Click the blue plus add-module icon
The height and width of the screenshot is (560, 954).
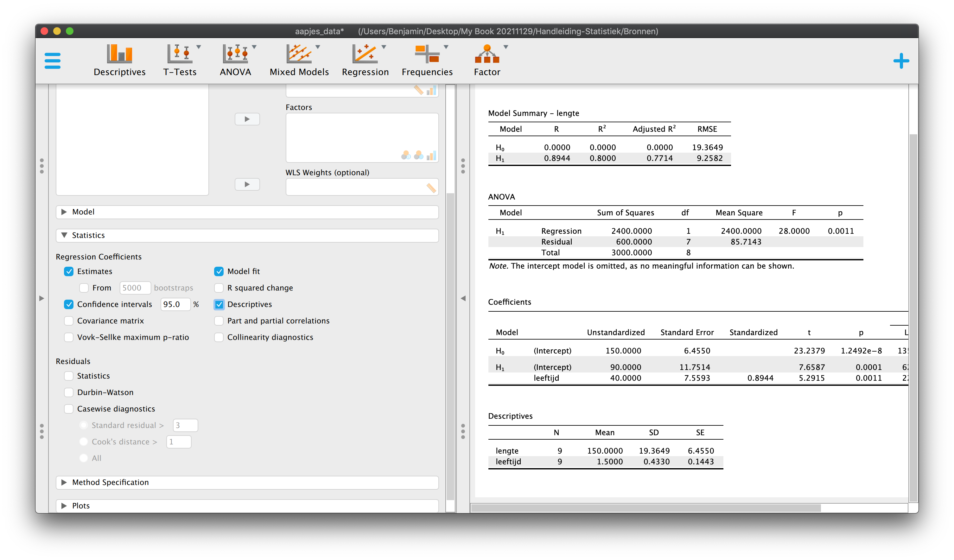[901, 61]
